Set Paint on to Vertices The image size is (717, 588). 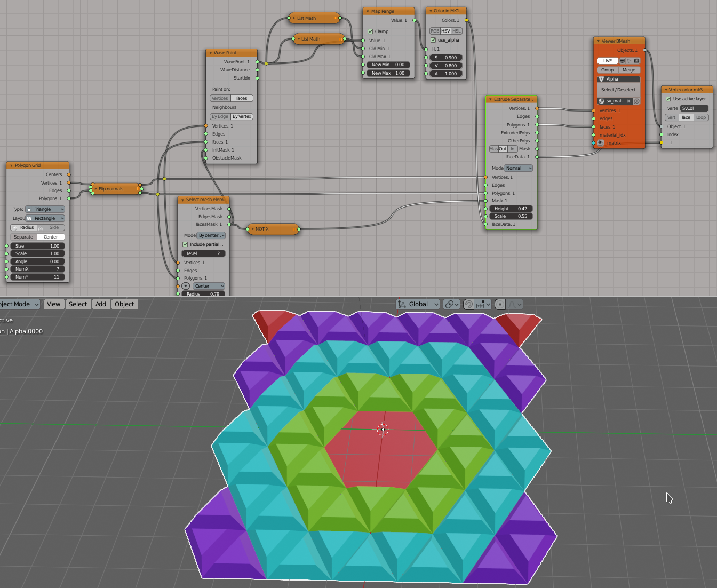[x=220, y=98]
